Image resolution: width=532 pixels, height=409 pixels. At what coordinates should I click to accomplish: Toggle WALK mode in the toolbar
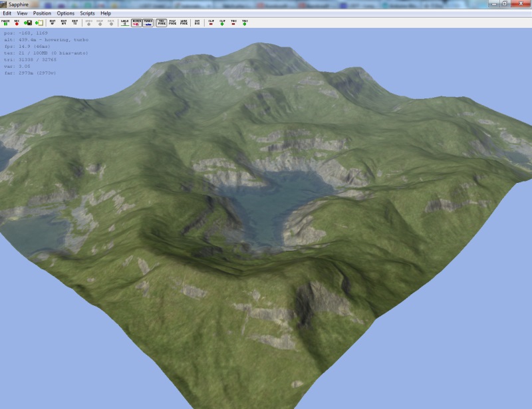coord(124,22)
